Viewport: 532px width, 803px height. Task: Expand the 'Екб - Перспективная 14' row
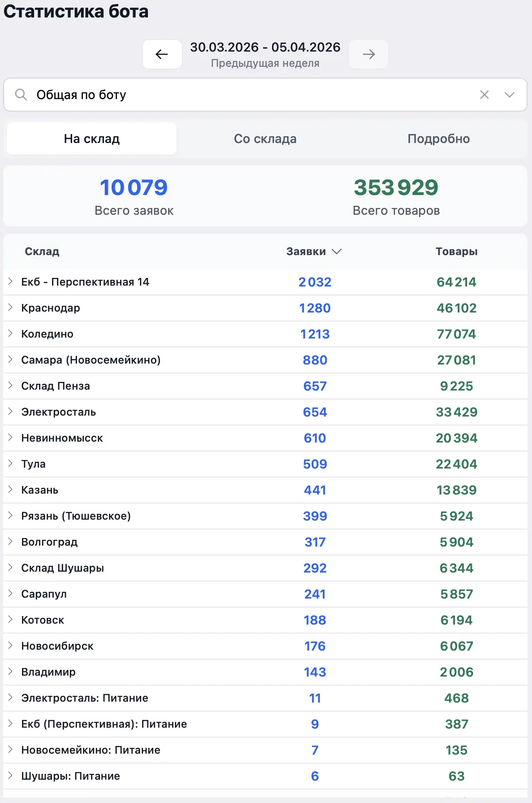(x=10, y=282)
